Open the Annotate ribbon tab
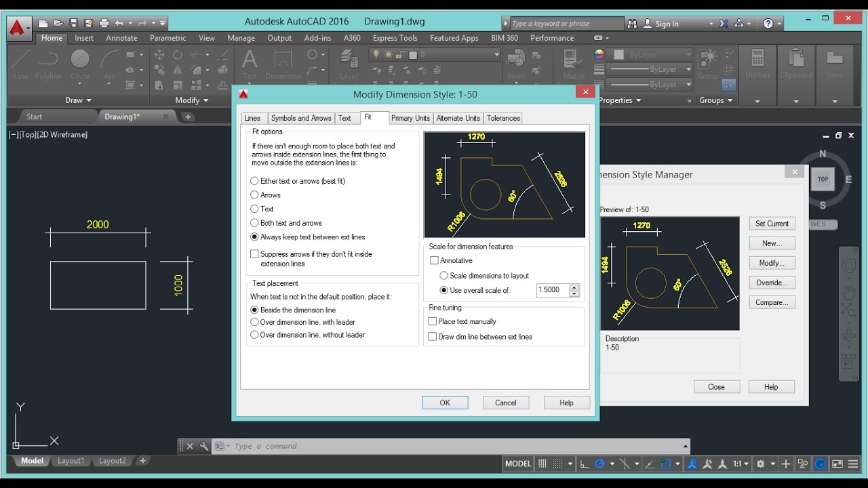The image size is (868, 488). 122,38
